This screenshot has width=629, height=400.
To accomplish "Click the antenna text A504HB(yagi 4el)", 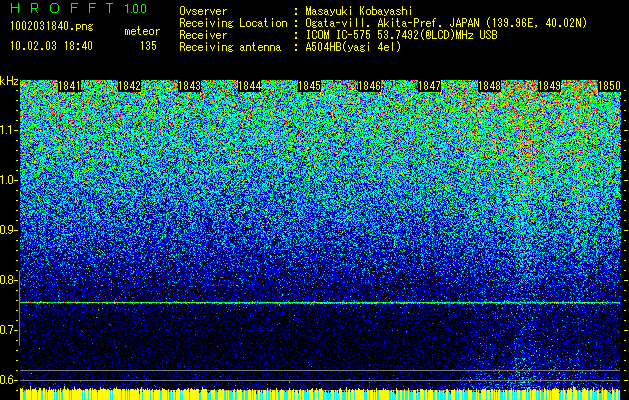I will pyautogui.click(x=353, y=47).
